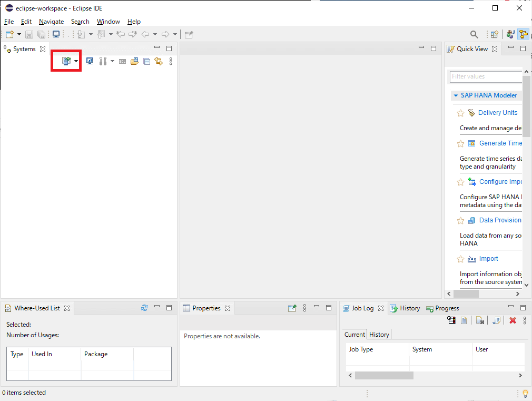The width and height of the screenshot is (532, 401).
Task: Toggle Link with Editor yellow arrows icon
Action: click(x=159, y=61)
